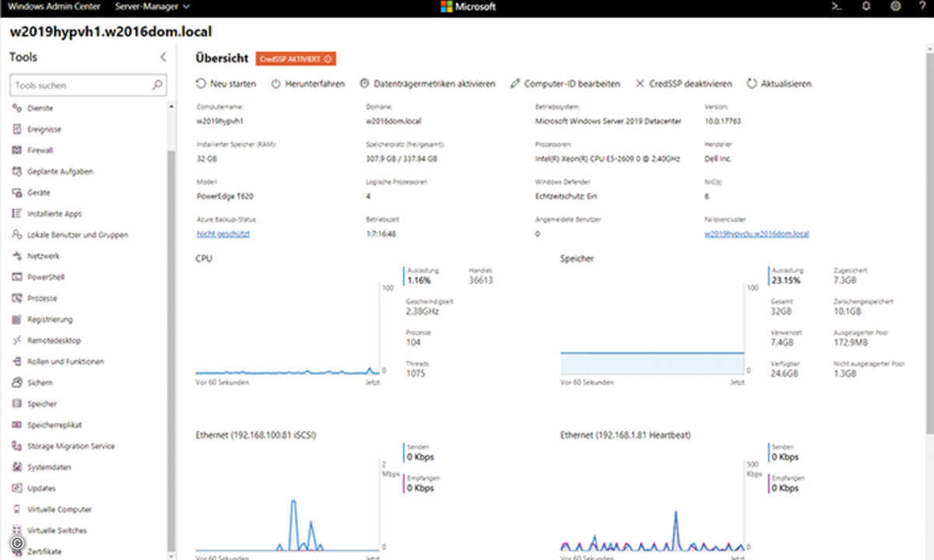934x560 pixels.
Task: Click the server name heading w2019hypvh1.w2016dom.local
Action: 110,32
